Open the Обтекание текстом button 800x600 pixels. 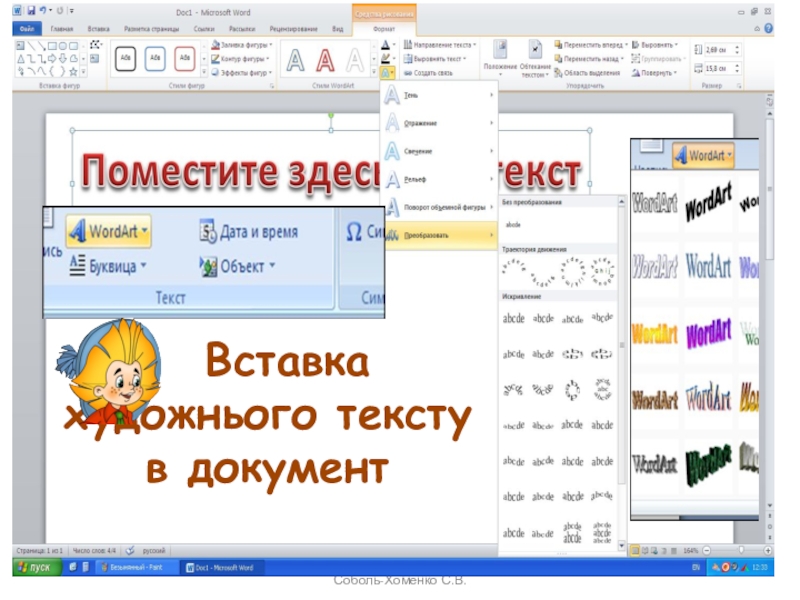click(535, 58)
